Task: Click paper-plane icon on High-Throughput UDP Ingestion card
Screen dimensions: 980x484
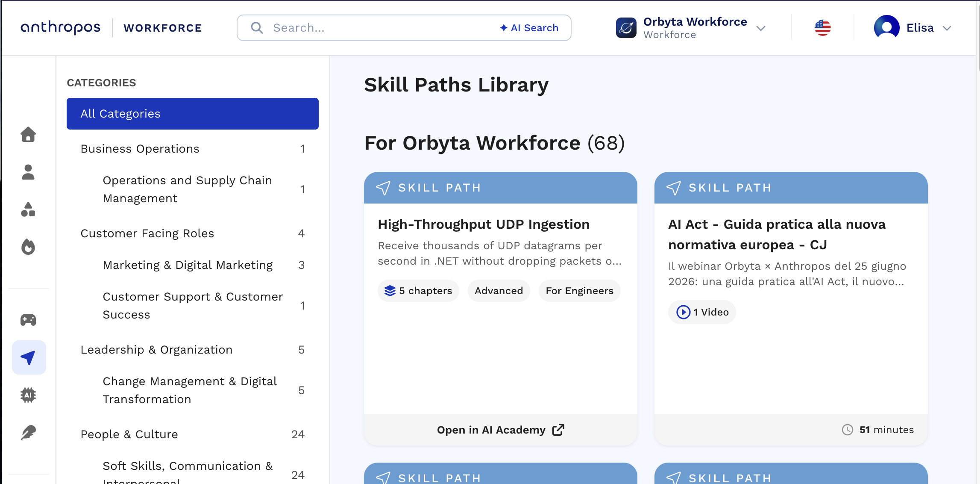Action: click(383, 188)
